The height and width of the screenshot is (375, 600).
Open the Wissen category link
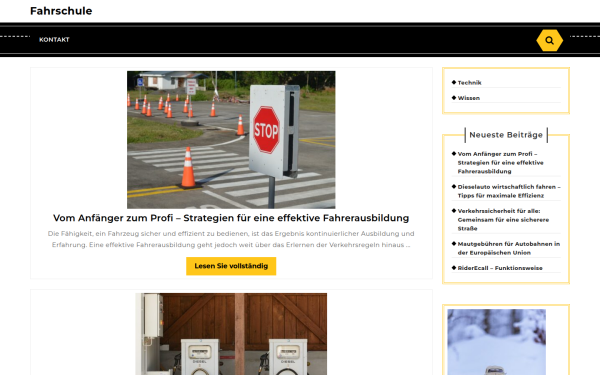click(469, 98)
